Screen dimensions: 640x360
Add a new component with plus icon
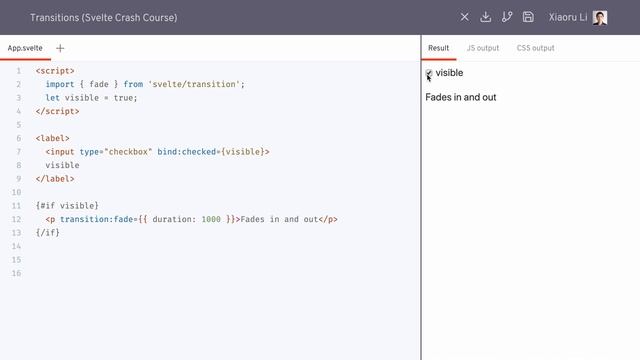click(60, 48)
